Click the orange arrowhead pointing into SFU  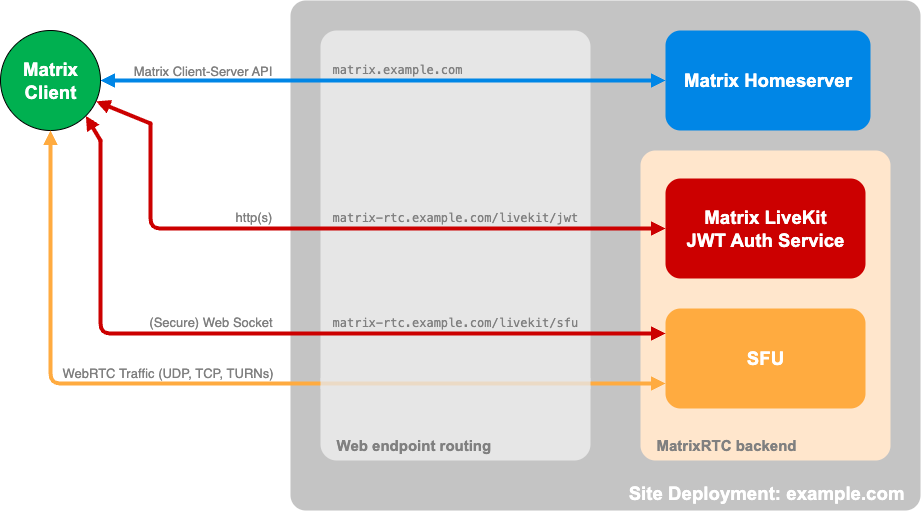[658, 383]
